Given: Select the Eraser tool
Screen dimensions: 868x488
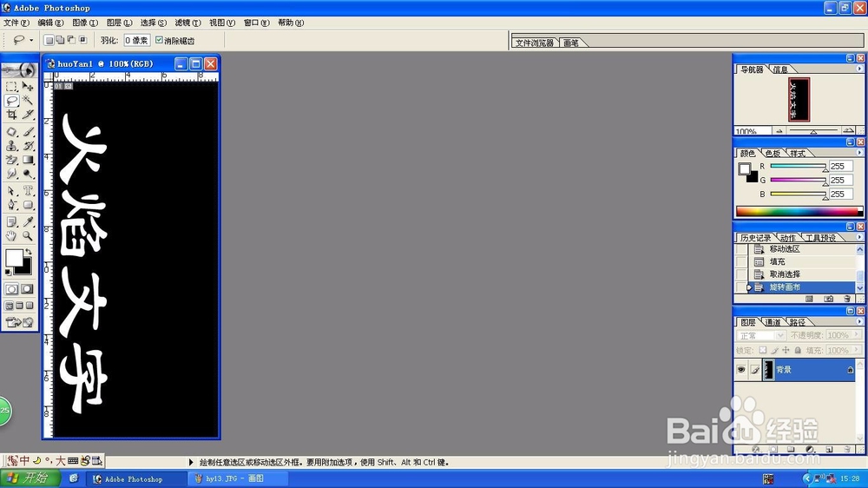Looking at the screenshot, I should tap(11, 160).
